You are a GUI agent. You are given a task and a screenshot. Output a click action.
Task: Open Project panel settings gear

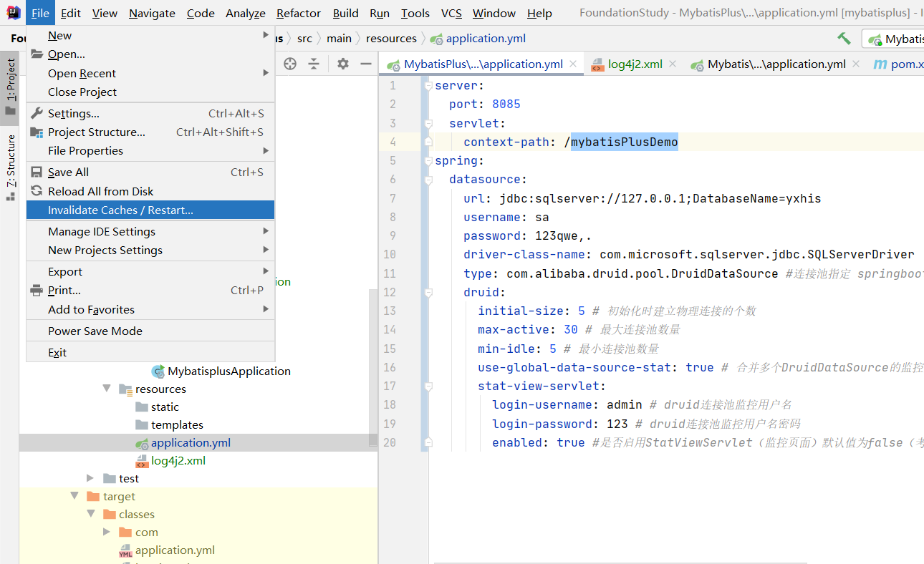(343, 64)
